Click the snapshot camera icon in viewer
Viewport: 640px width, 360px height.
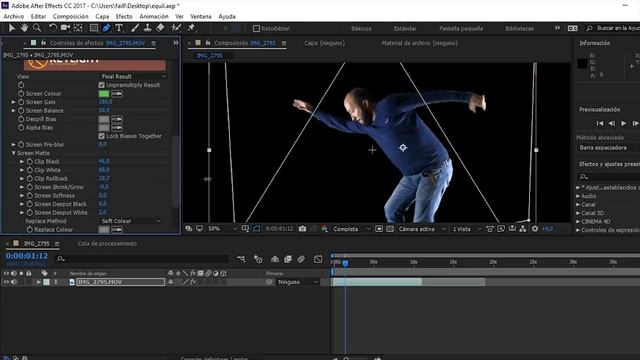pyautogui.click(x=302, y=229)
